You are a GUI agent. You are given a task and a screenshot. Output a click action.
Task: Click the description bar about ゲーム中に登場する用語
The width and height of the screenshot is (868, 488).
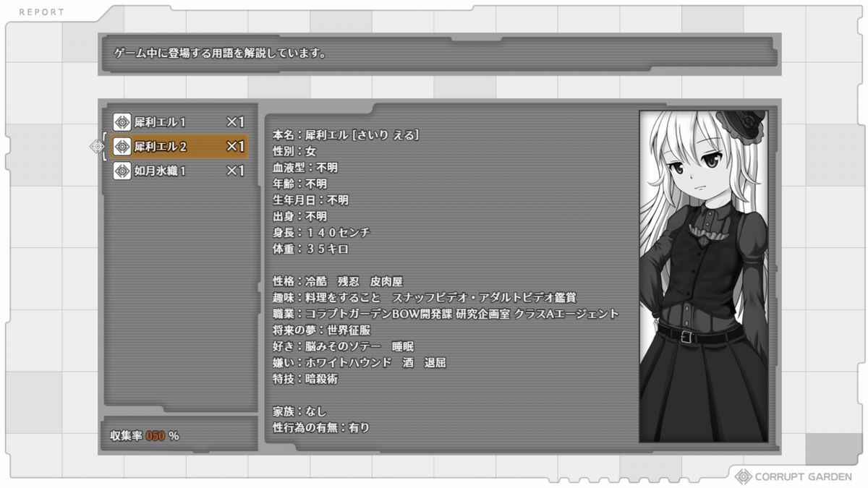point(439,53)
